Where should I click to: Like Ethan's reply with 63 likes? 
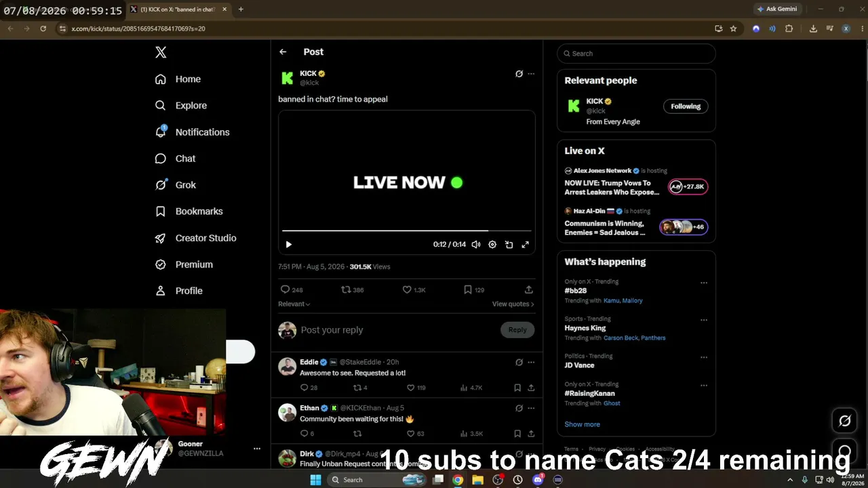[415, 434]
